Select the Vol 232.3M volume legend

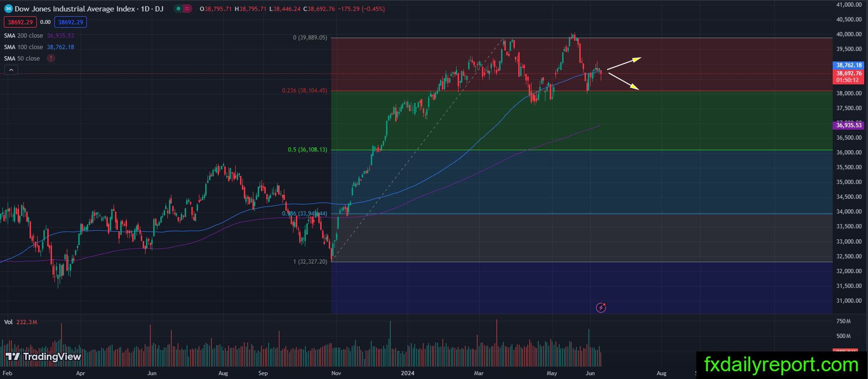(x=21, y=322)
